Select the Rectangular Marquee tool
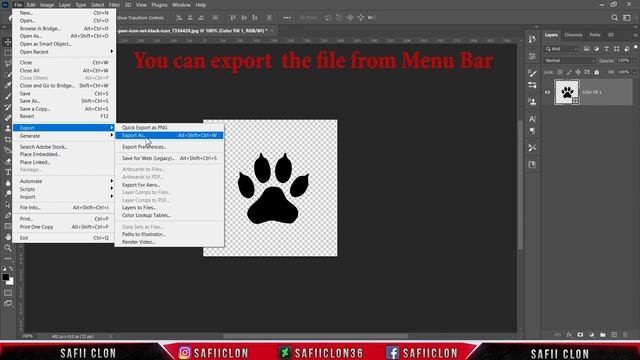 [x=8, y=53]
